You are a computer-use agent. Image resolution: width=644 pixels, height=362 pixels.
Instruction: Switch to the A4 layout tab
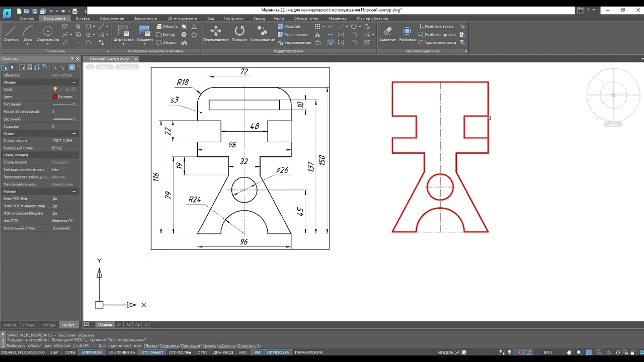click(x=119, y=325)
